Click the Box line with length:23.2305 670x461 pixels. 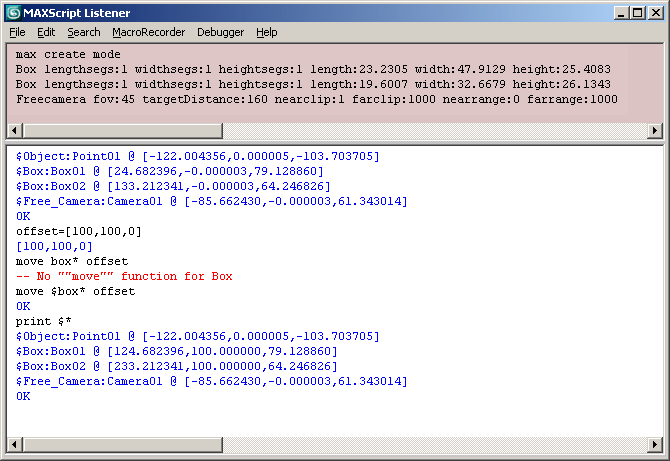pos(313,69)
